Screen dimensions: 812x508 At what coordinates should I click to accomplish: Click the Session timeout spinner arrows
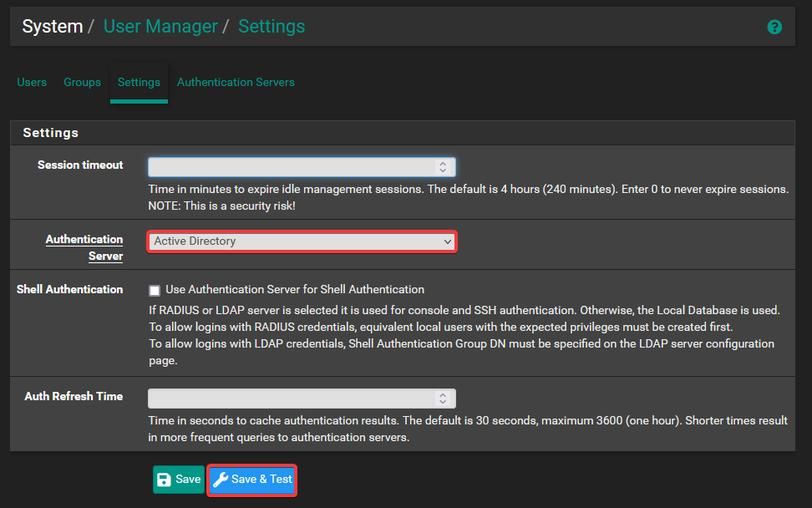pos(443,166)
